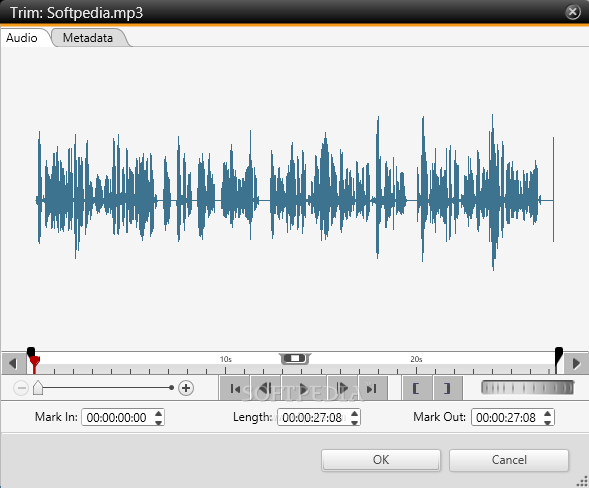This screenshot has width=589, height=488.
Task: Decrease the Length value with the down arrow
Action: [x=354, y=422]
